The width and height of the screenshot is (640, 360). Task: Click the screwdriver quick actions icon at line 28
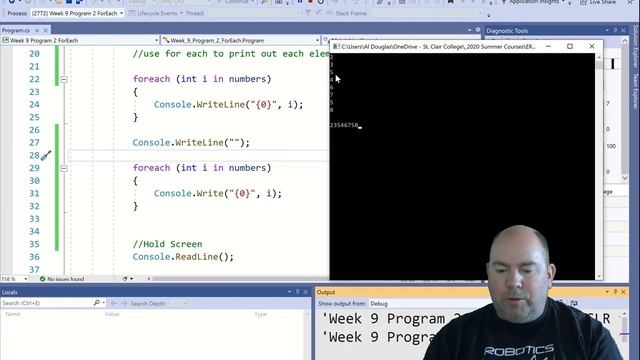pos(46,155)
